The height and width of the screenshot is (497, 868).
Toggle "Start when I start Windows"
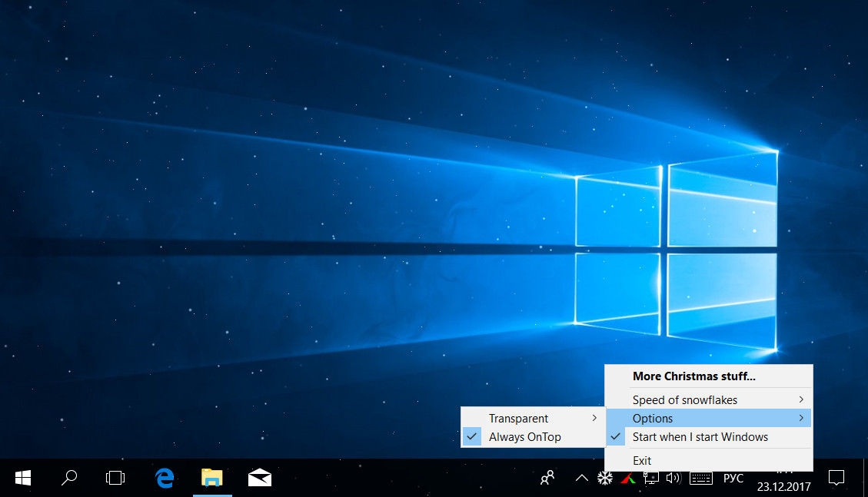(x=709, y=437)
